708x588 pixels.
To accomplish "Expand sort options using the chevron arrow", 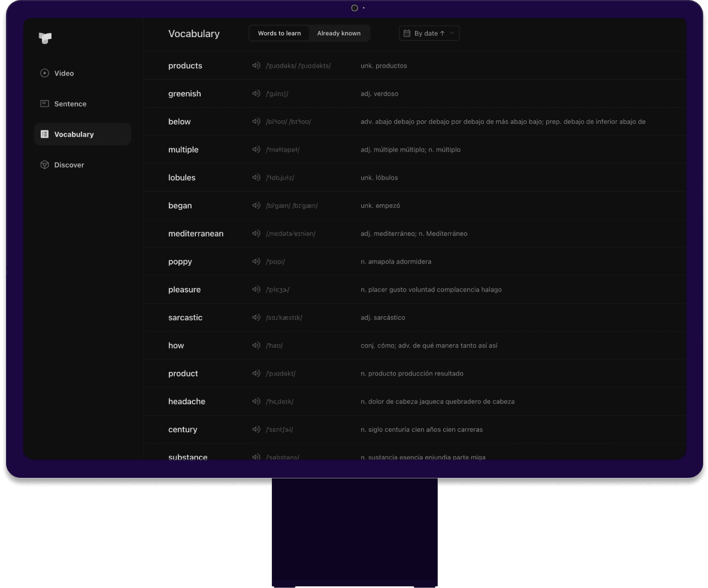I will pos(452,34).
